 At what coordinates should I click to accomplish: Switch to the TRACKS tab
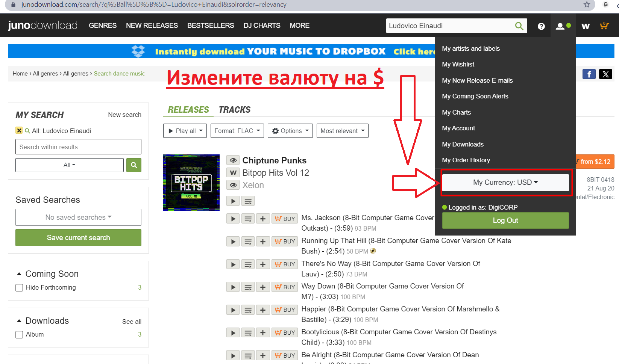pos(234,110)
